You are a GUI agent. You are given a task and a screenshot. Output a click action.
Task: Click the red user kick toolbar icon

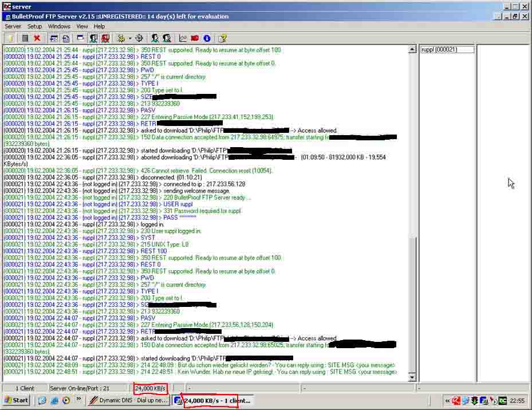(105, 38)
